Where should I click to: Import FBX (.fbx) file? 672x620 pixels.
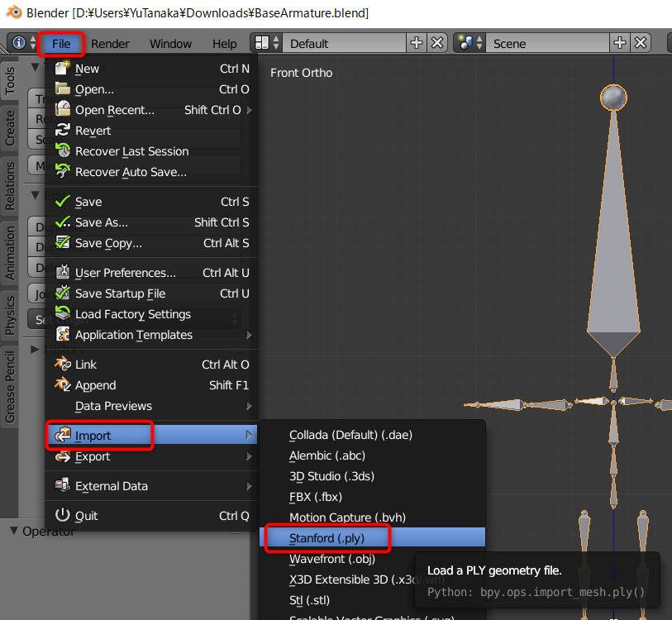coord(372,497)
